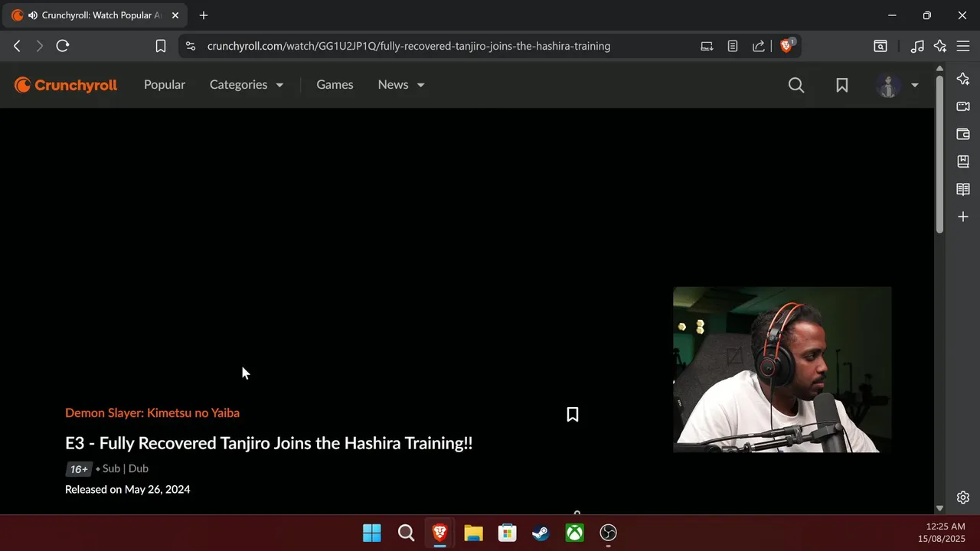Open the Games section

click(x=335, y=85)
